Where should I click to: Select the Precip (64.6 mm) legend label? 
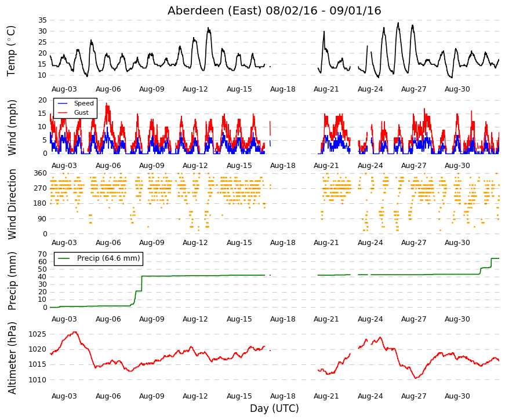pyautogui.click(x=108, y=258)
